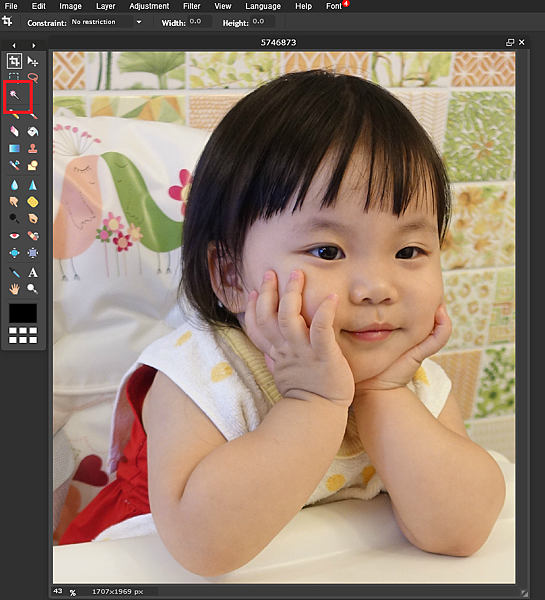
Task: Select the Zoom magnifier tool
Action: point(33,289)
